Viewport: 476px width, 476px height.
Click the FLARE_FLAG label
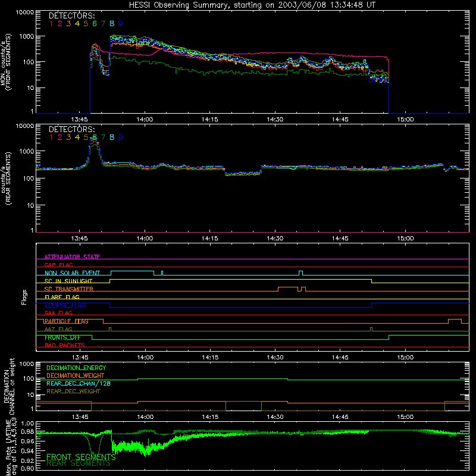tap(62, 297)
